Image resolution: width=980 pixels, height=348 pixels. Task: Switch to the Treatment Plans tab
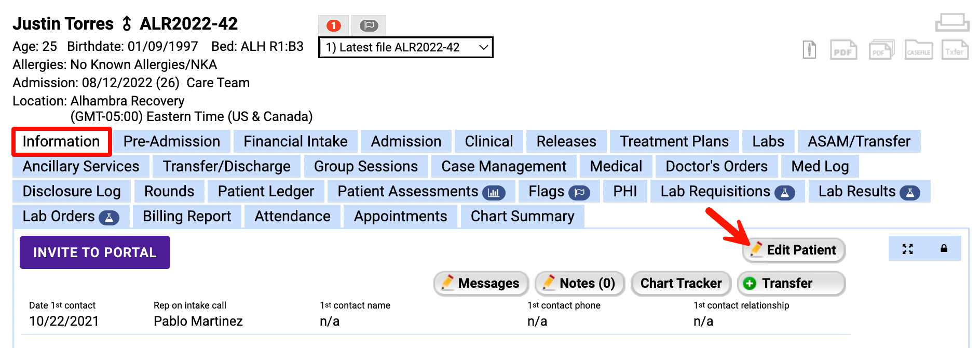[674, 141]
